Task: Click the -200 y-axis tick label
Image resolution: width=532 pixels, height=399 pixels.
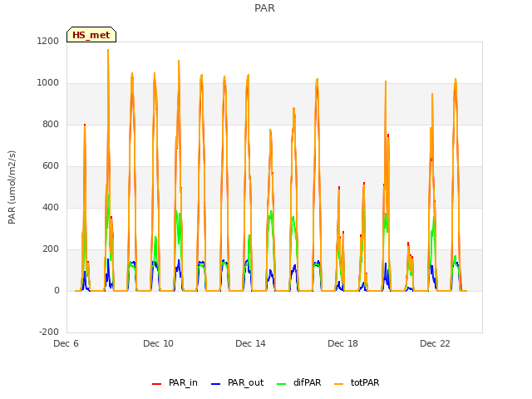Action: coord(49,332)
